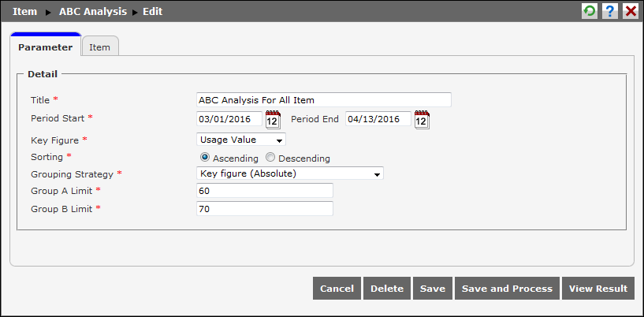
Task: Close the ABC Analysis edit window
Action: (x=630, y=12)
